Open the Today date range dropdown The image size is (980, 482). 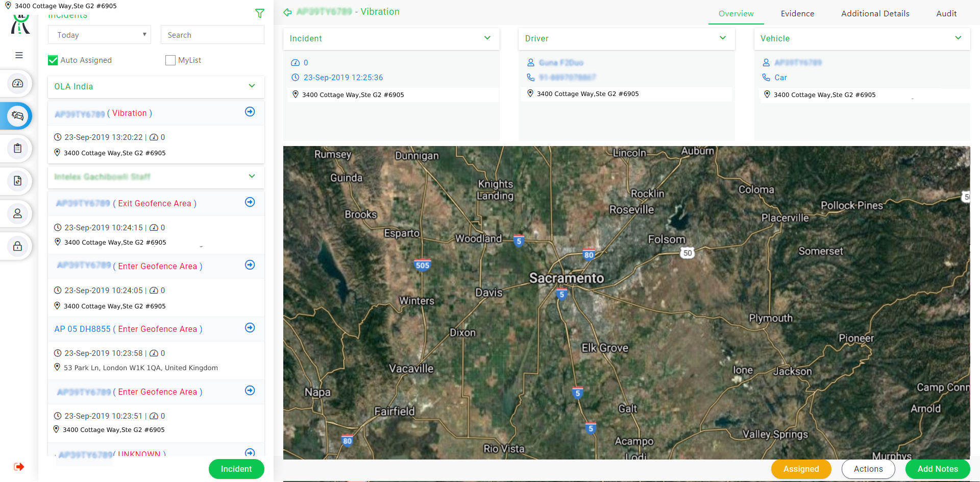pos(100,35)
